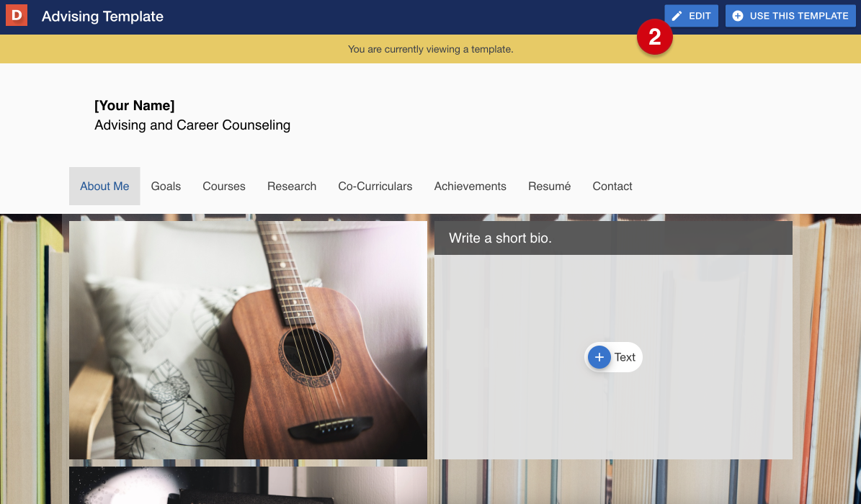The image size is (861, 504).
Task: Click the 'Write a short bio.' heading
Action: [500, 238]
